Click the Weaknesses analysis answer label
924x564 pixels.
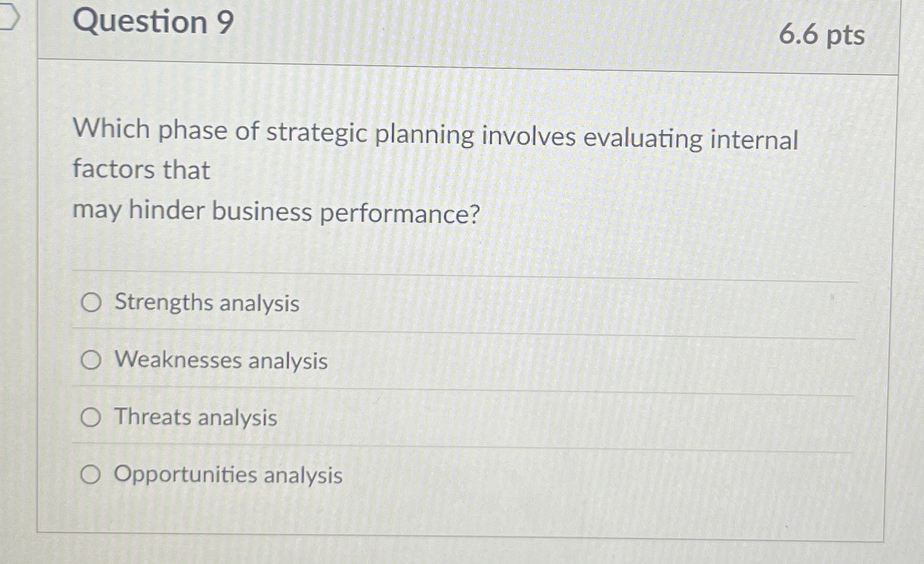pyautogui.click(x=220, y=360)
